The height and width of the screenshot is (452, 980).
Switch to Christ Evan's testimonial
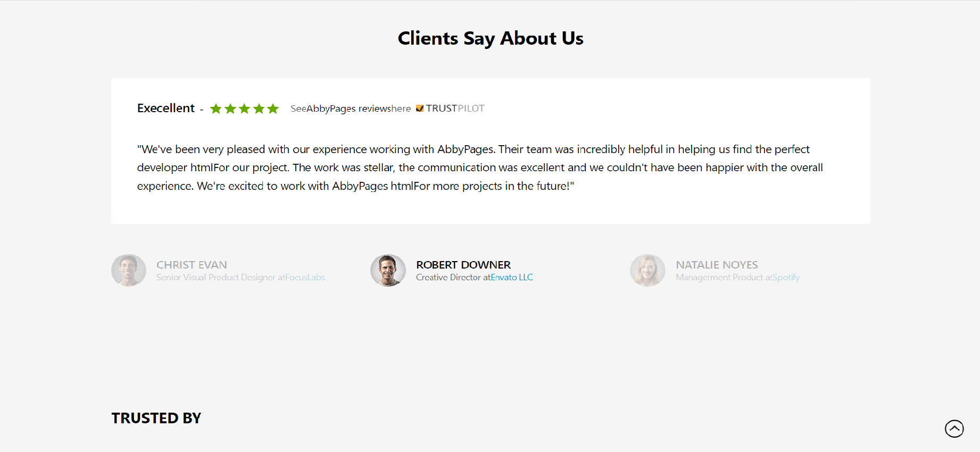[192, 265]
